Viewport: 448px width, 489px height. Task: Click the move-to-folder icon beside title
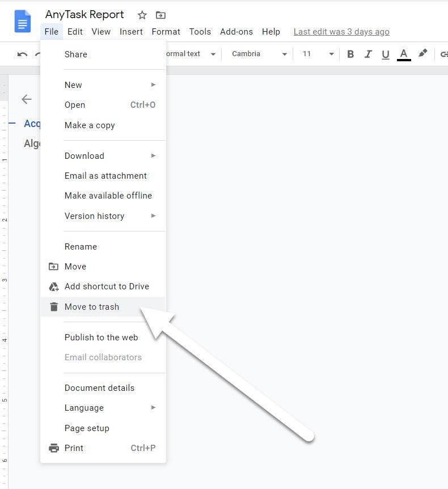pyautogui.click(x=160, y=15)
